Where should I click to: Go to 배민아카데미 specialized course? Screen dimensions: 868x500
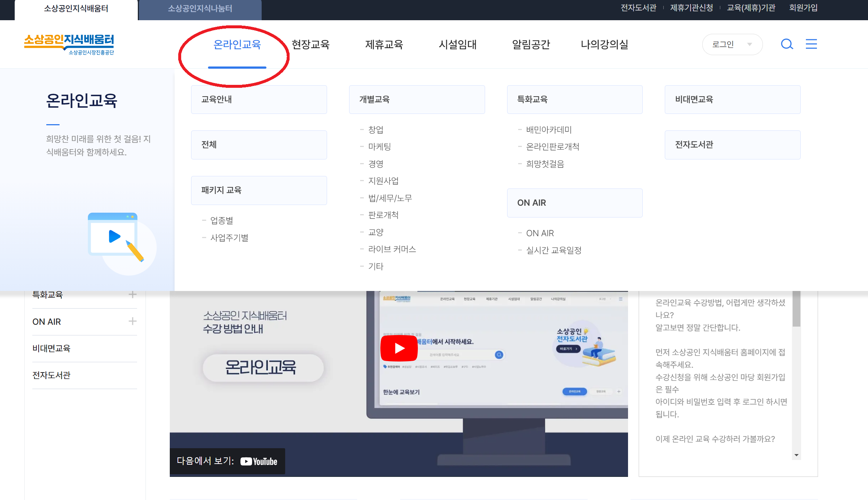pos(549,130)
